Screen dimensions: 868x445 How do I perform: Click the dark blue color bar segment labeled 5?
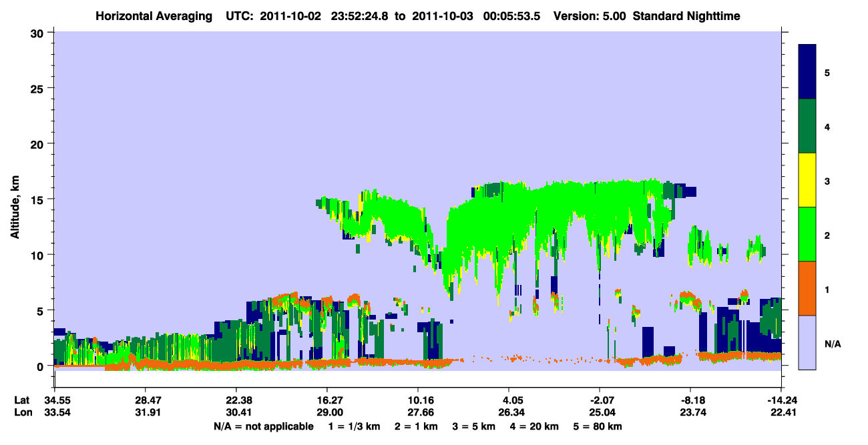807,72
